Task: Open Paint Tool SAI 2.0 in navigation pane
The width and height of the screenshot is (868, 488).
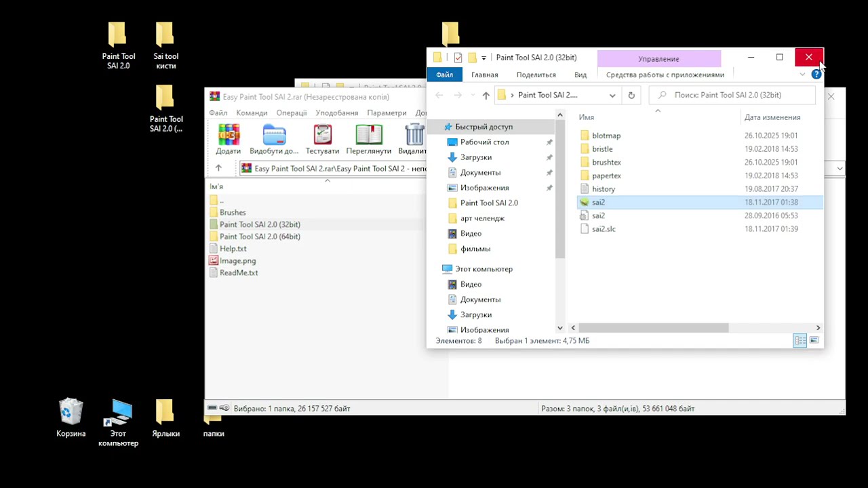Action: tap(489, 203)
